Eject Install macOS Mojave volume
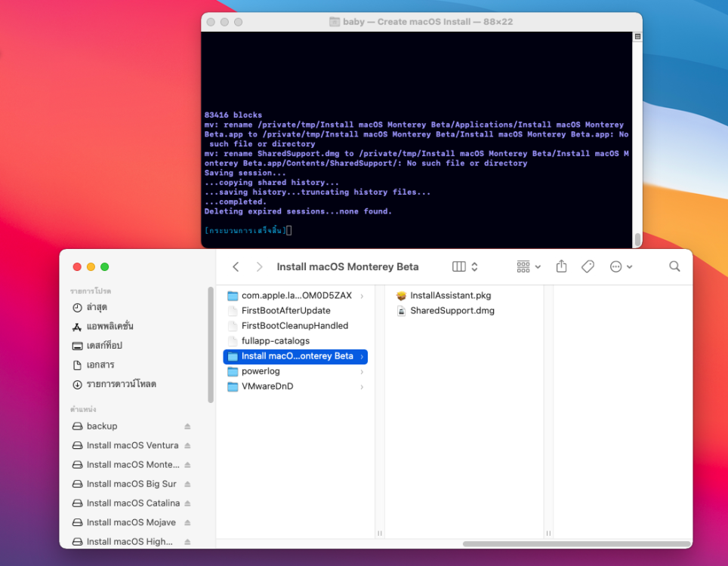 (187, 522)
